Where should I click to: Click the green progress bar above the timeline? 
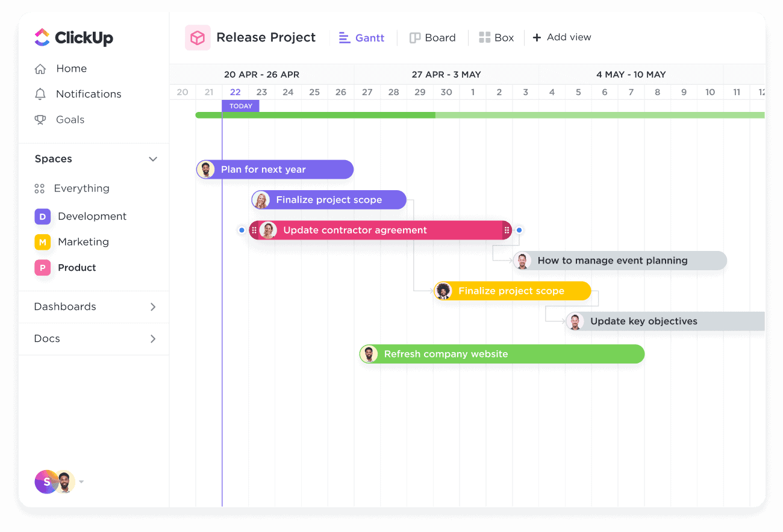(422, 114)
